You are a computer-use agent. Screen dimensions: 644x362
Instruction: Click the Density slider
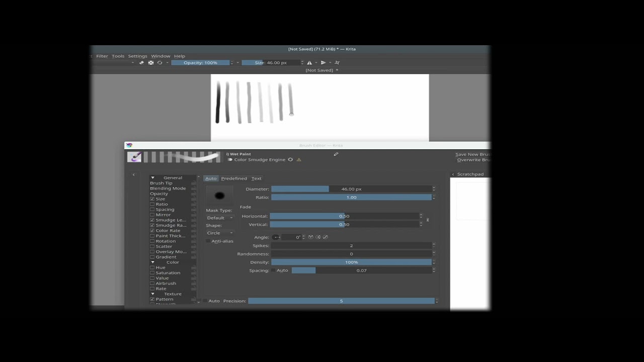pyautogui.click(x=351, y=262)
